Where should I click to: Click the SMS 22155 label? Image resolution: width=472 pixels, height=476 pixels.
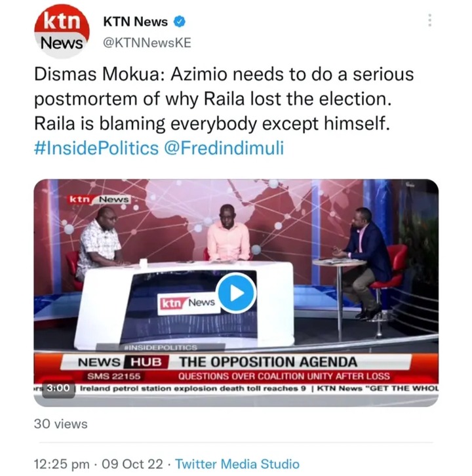[x=114, y=376]
